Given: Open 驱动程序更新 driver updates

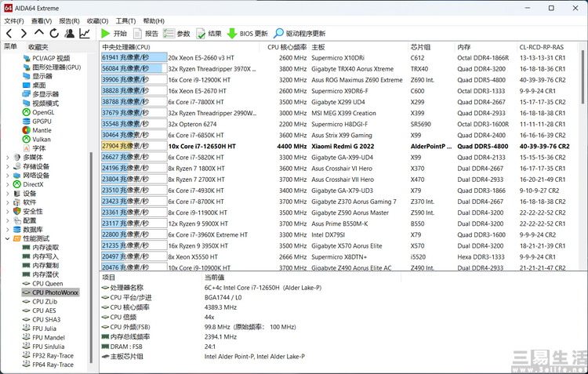Looking at the screenshot, I should (299, 34).
